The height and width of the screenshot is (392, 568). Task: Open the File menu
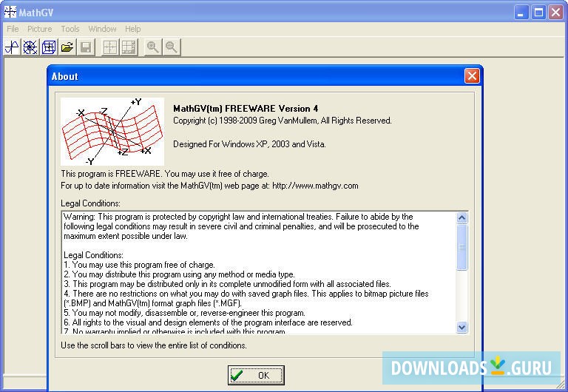13,29
